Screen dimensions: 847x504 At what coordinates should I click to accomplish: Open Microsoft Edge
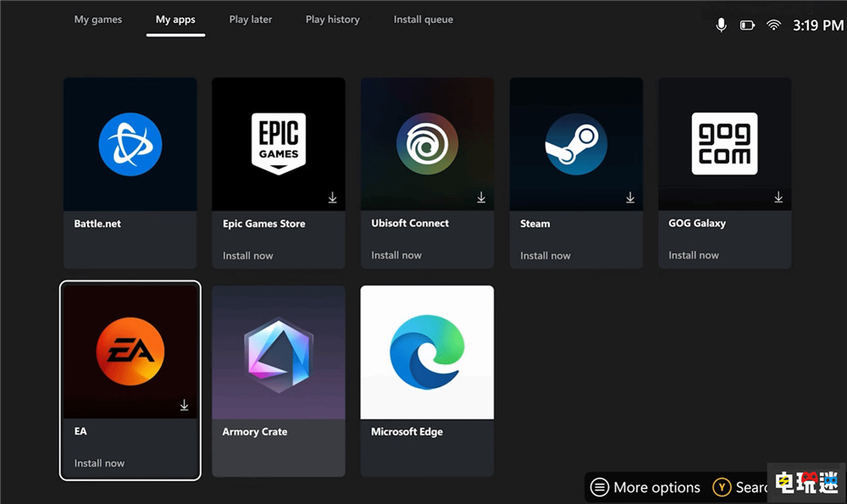click(427, 352)
